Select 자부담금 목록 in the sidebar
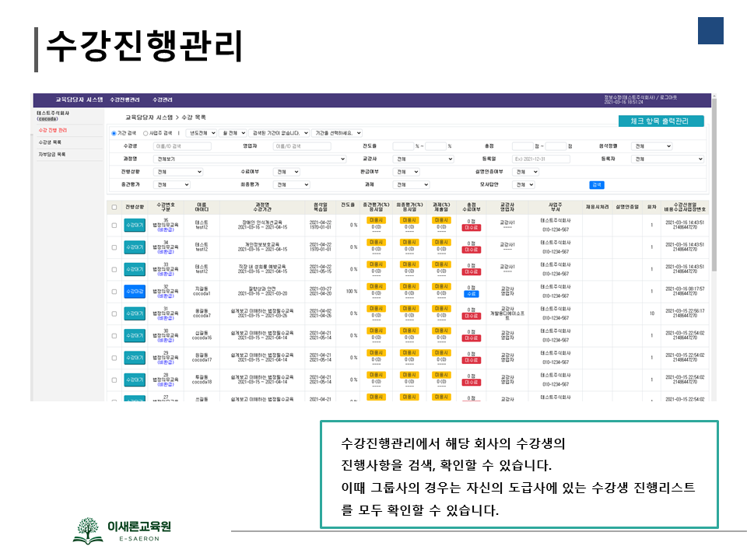 coord(52,154)
